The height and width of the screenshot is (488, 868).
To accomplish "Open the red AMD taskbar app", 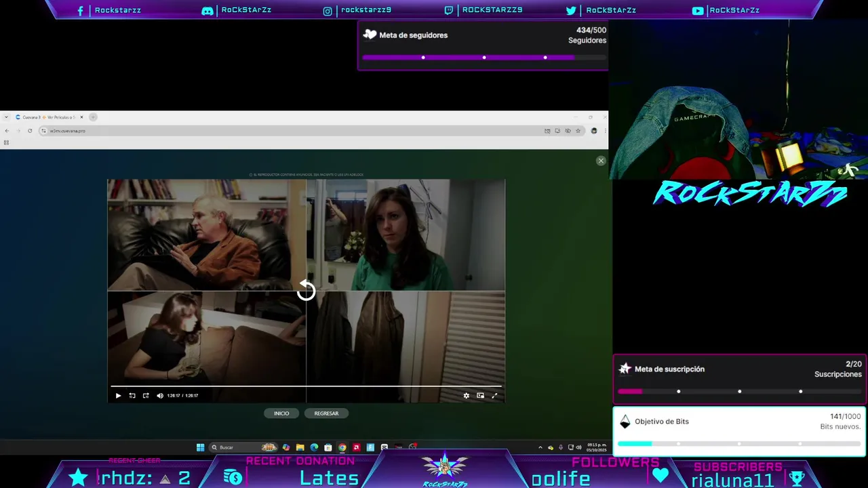I will (356, 447).
